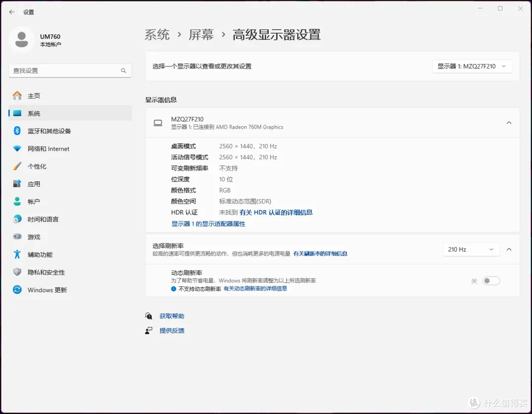Click the 获取帮助 link
The image size is (532, 414).
click(x=172, y=316)
